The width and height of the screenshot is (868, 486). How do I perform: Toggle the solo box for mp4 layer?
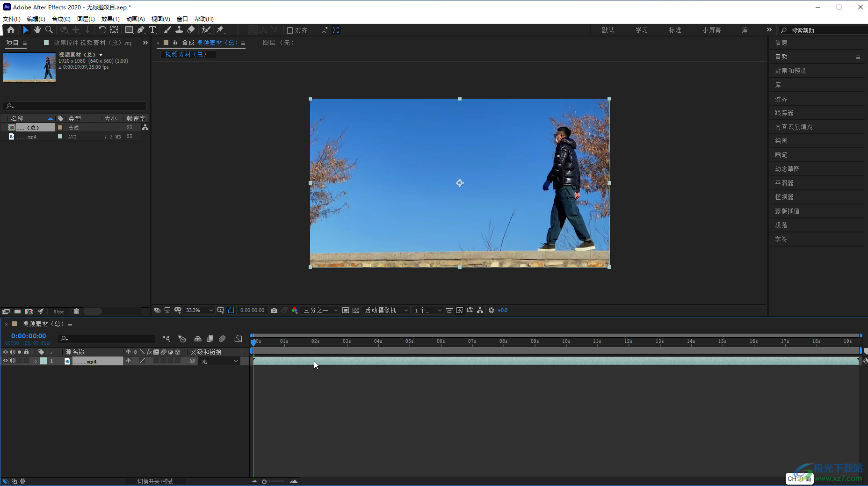[20, 361]
